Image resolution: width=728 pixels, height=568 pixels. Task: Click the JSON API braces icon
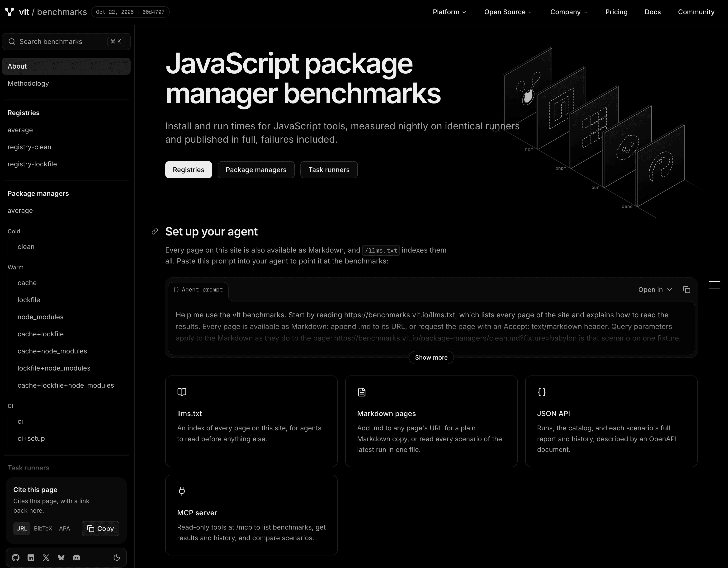click(x=542, y=392)
